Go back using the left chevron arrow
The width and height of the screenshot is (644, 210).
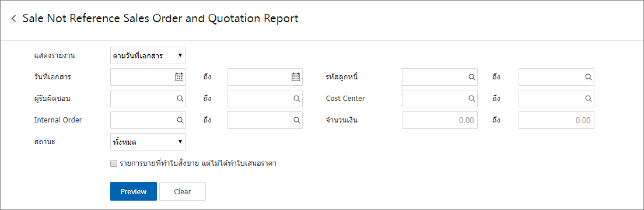(x=14, y=19)
